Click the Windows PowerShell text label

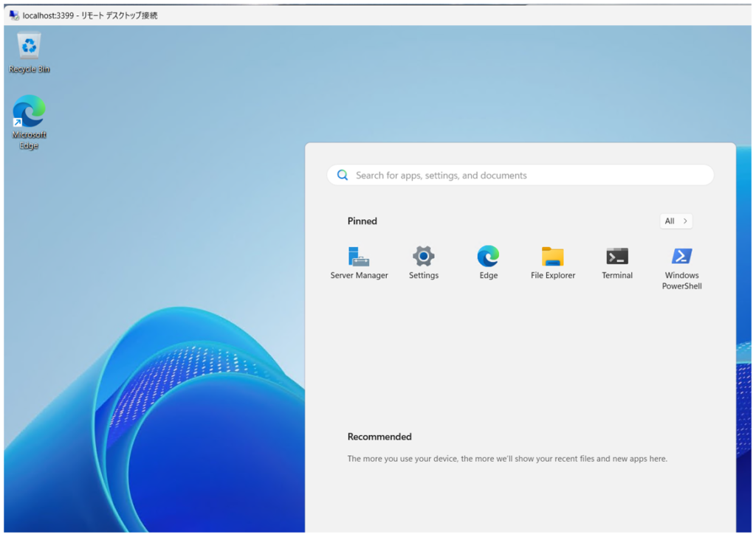[681, 281]
